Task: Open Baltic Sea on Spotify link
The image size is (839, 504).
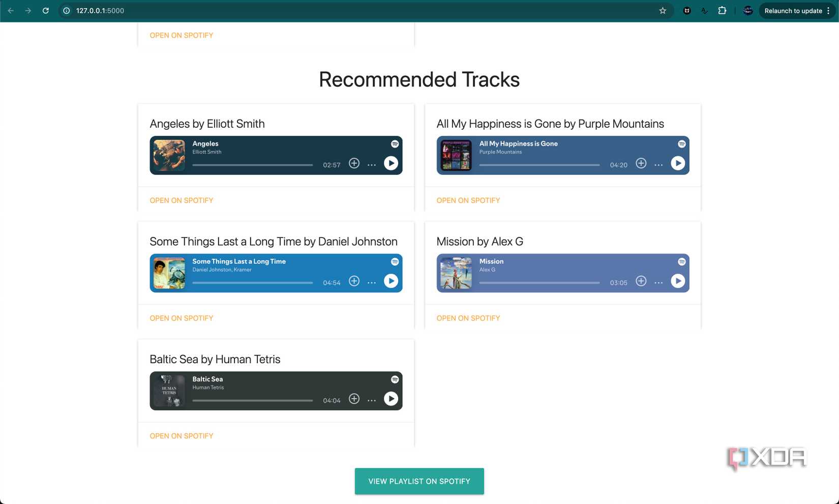Action: [x=182, y=436]
